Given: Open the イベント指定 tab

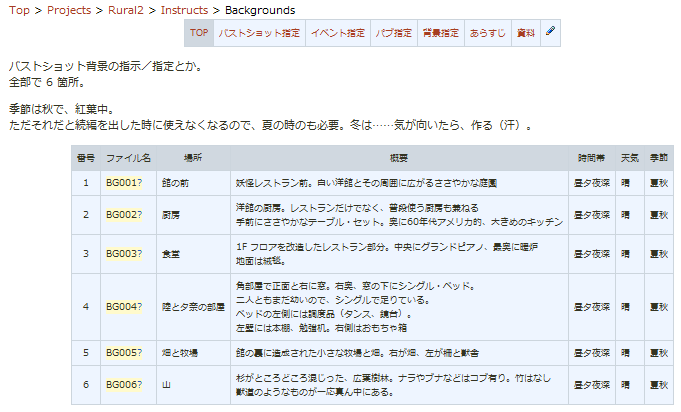Looking at the screenshot, I should pos(338,33).
